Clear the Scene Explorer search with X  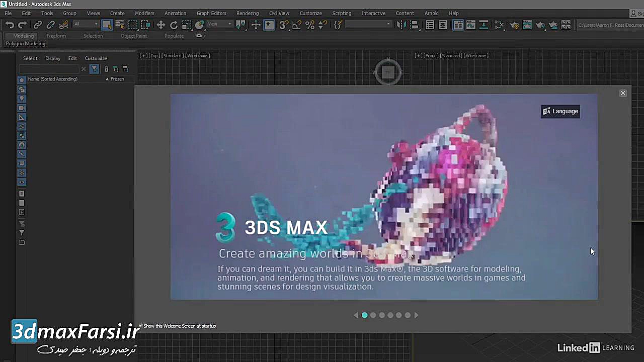coord(84,69)
